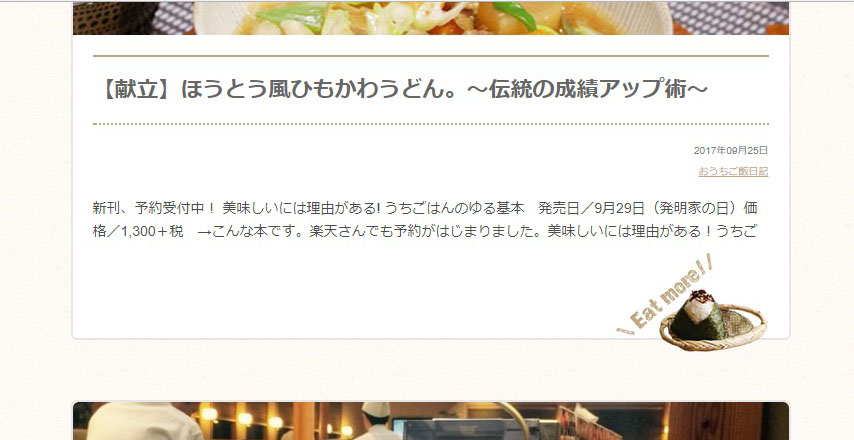
Task: Open the udon dish photo above the headline
Action: click(x=431, y=17)
